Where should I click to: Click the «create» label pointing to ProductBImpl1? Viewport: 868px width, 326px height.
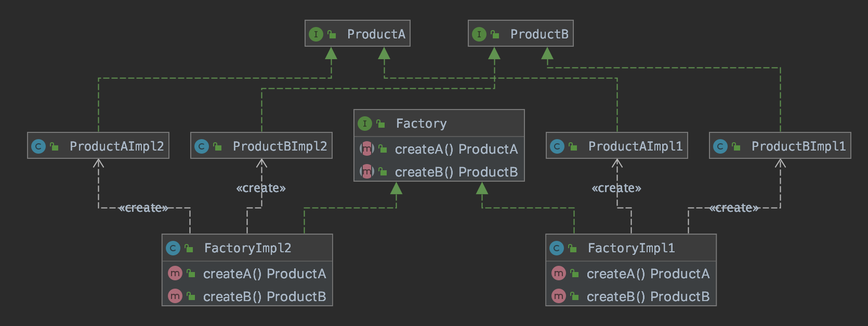[734, 208]
